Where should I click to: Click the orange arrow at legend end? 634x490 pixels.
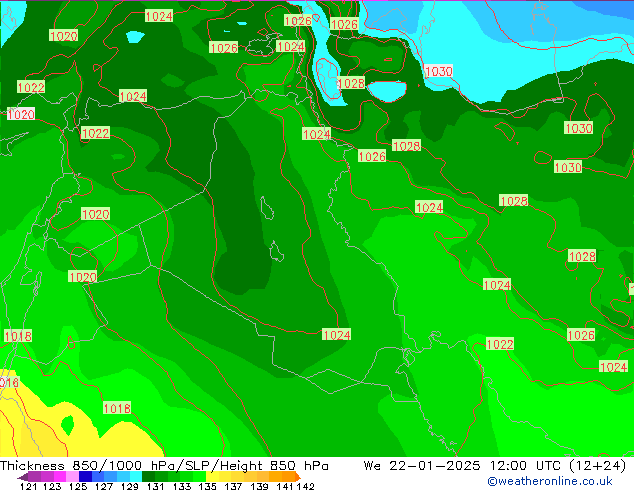click(x=298, y=477)
